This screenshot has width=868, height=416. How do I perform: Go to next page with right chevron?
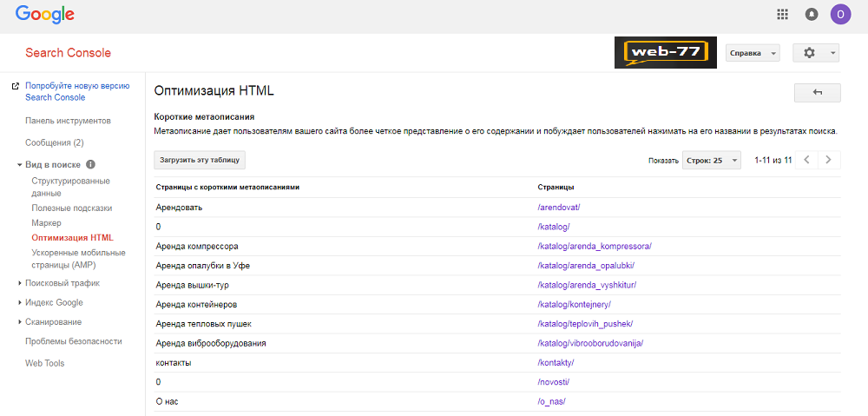click(x=829, y=160)
